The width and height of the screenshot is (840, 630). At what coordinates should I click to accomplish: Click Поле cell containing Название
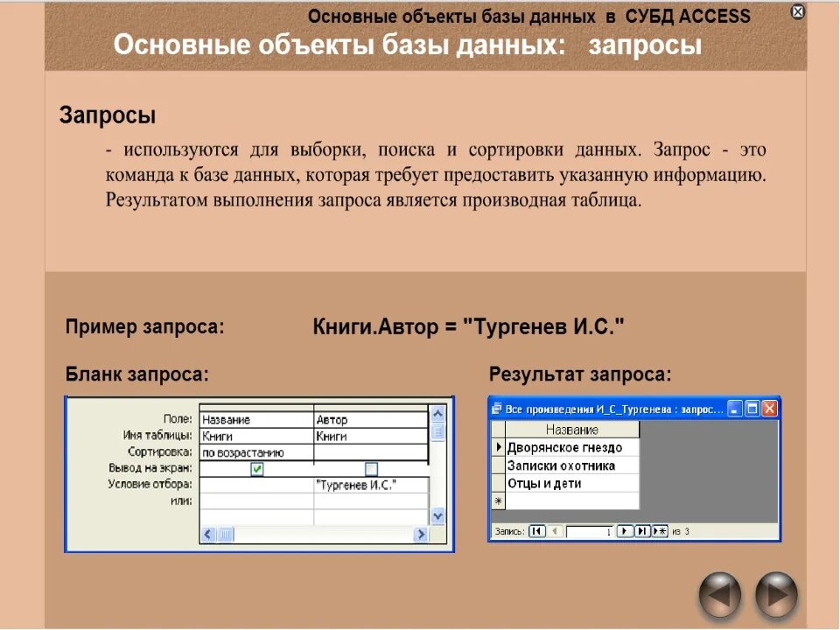tap(256, 419)
